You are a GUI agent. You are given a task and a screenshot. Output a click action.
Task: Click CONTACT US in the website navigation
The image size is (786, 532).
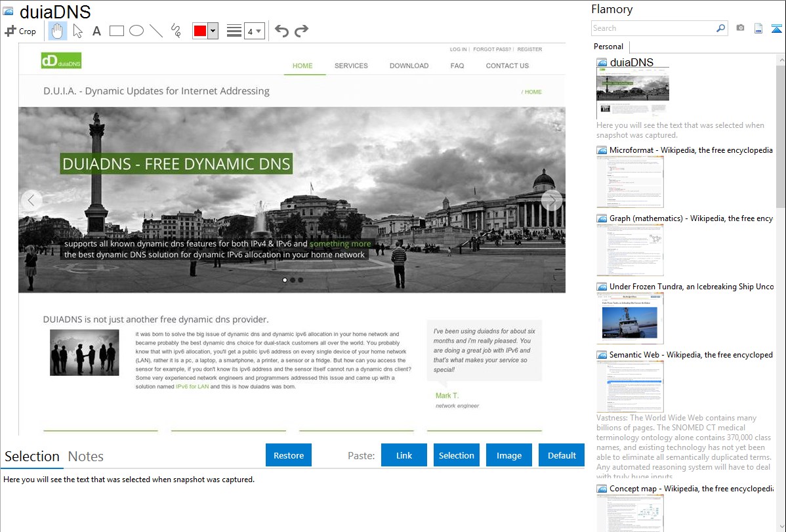[507, 66]
